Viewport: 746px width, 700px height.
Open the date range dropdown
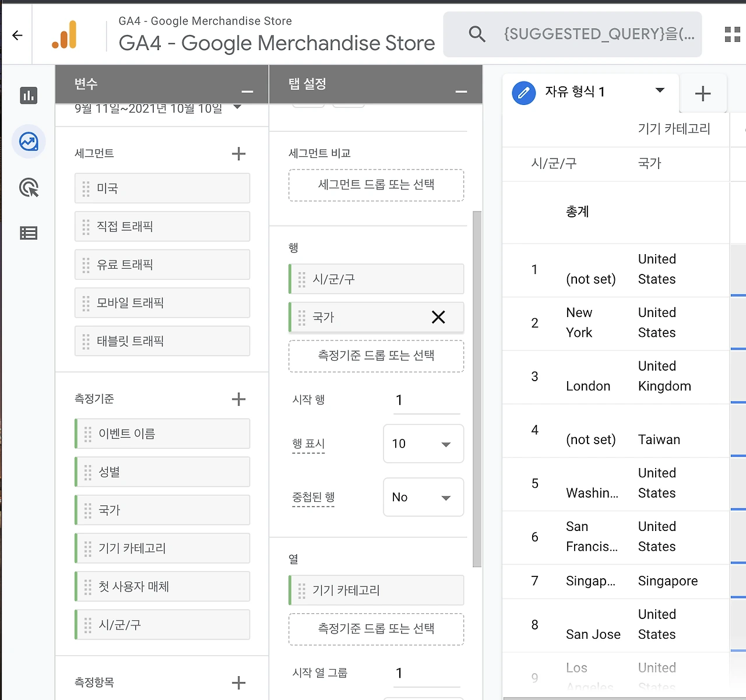click(x=237, y=107)
